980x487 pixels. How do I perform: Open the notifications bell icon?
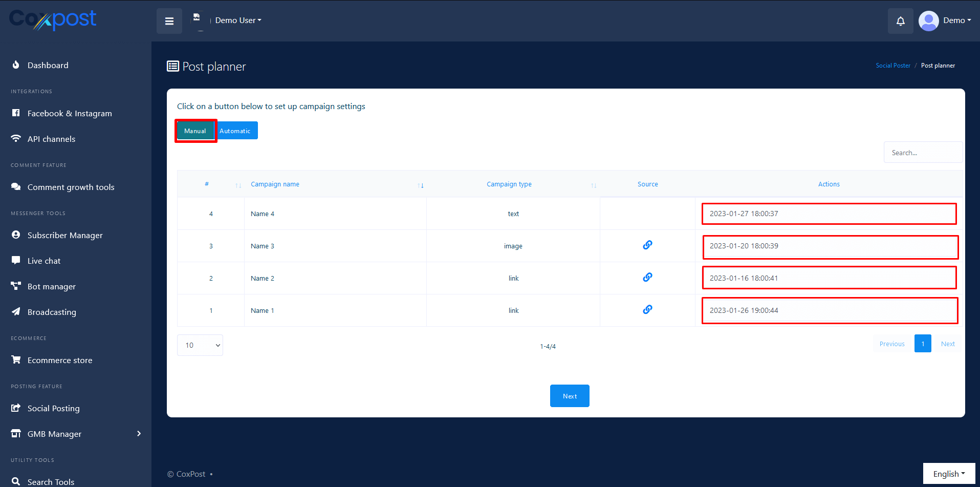tap(900, 21)
